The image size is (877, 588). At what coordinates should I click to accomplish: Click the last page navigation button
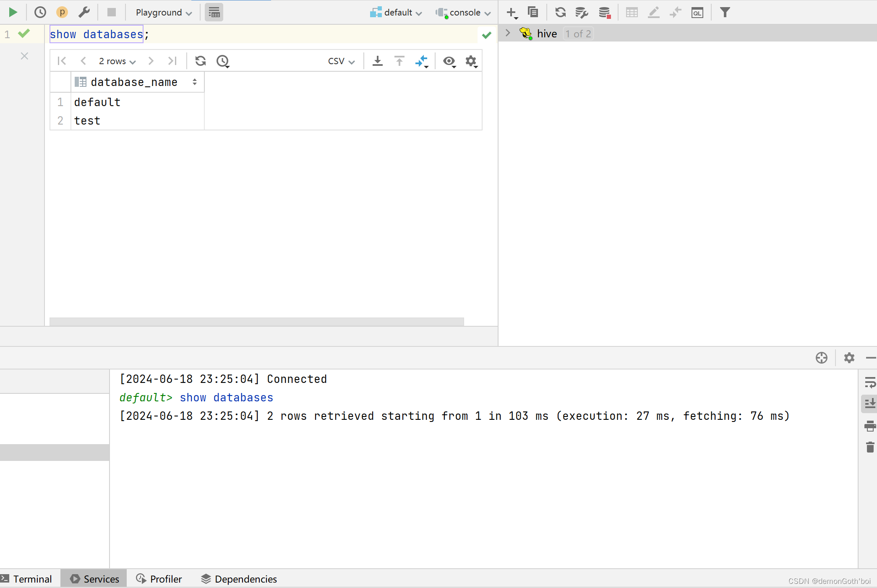[x=172, y=61]
